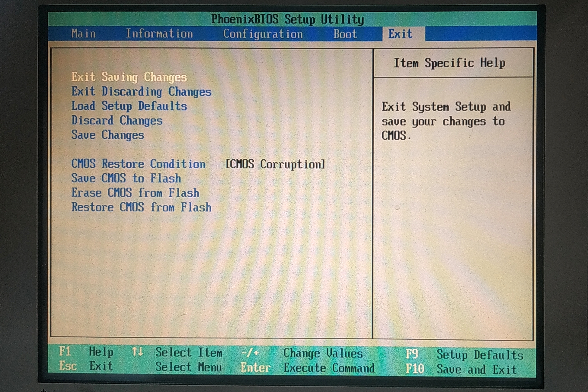588x392 pixels.
Task: Select Exit Saving Changes
Action: click(x=129, y=77)
